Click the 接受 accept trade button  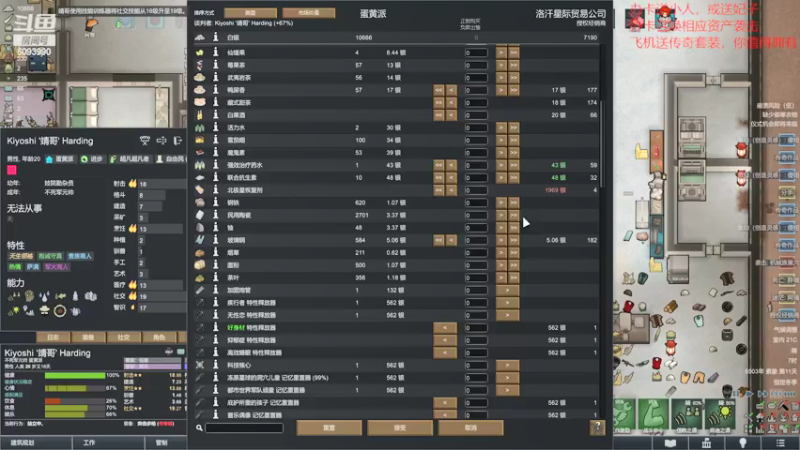(400, 428)
